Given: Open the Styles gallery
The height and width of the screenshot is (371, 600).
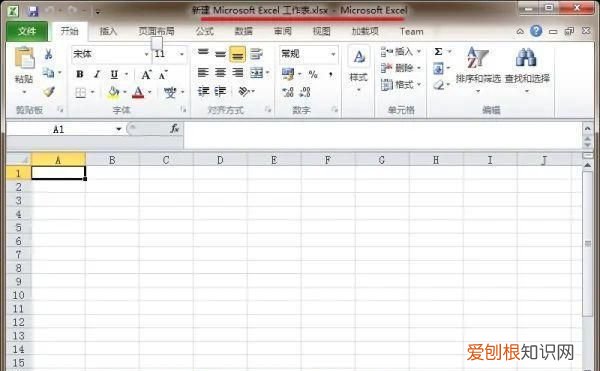Looking at the screenshot, I should [359, 69].
